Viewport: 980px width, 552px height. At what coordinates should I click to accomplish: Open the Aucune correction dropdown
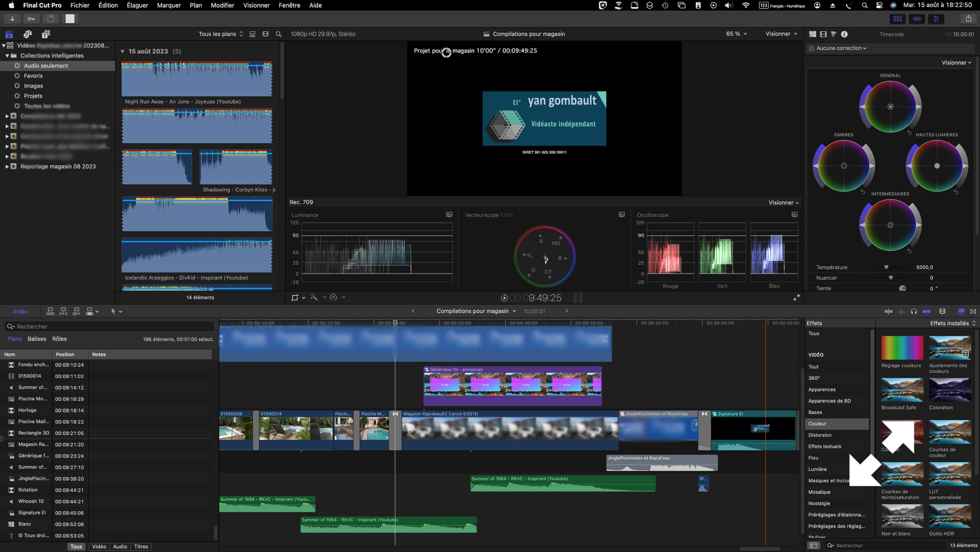point(841,48)
